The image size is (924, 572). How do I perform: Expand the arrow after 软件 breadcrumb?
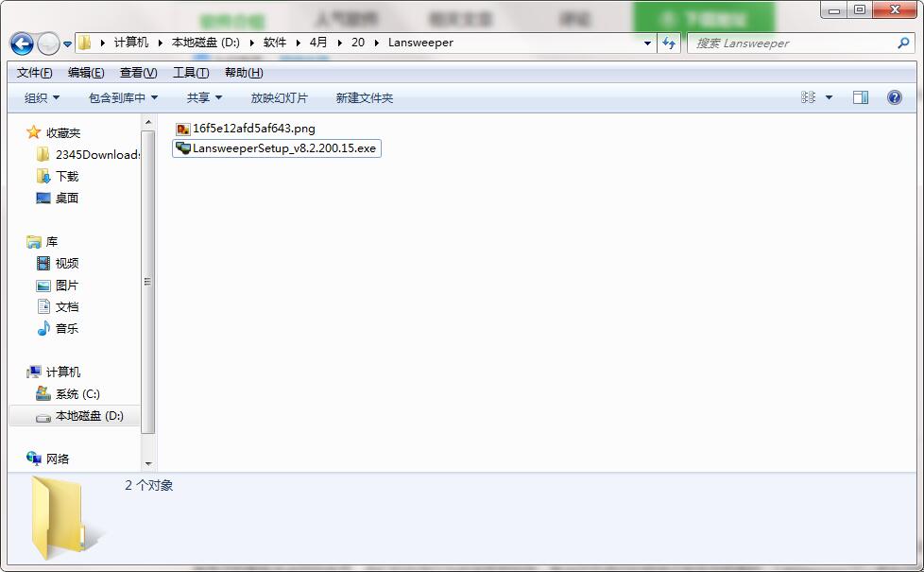coord(299,43)
